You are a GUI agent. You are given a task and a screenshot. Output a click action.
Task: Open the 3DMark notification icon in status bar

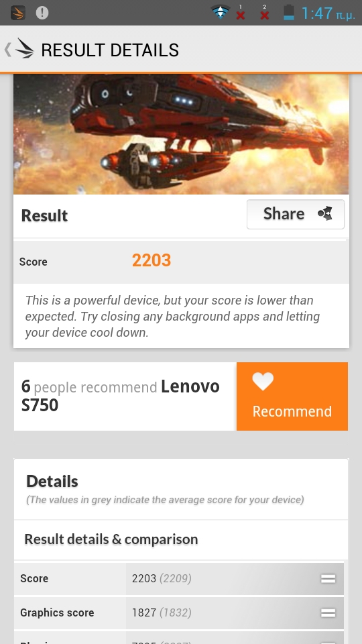tap(18, 13)
